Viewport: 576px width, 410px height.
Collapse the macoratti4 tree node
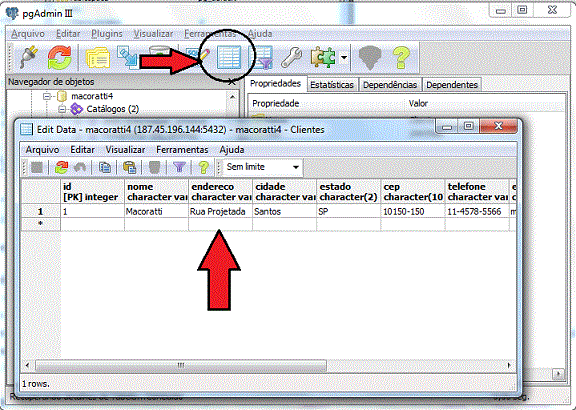47,96
